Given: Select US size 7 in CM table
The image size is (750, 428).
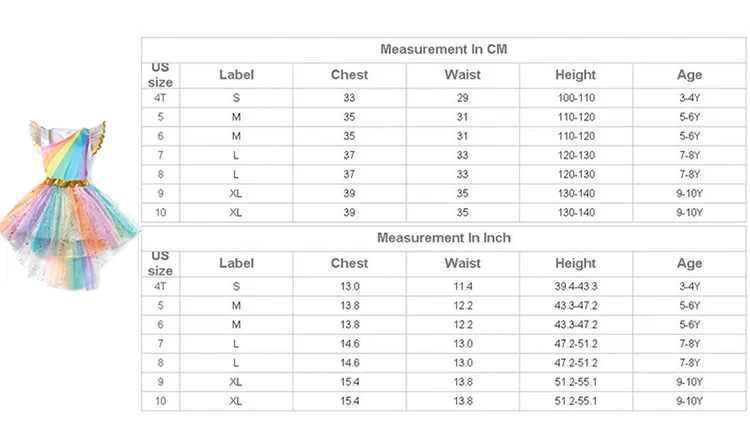Looking at the screenshot, I should 160,155.
